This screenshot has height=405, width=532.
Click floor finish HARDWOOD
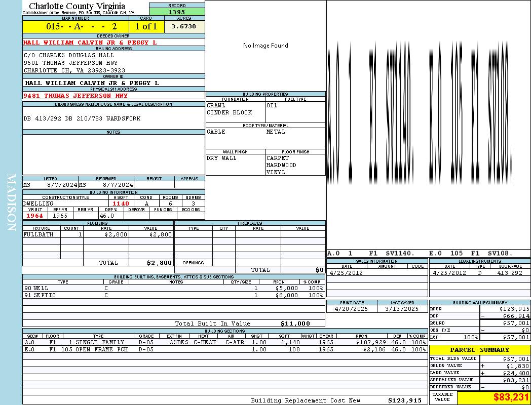point(281,166)
